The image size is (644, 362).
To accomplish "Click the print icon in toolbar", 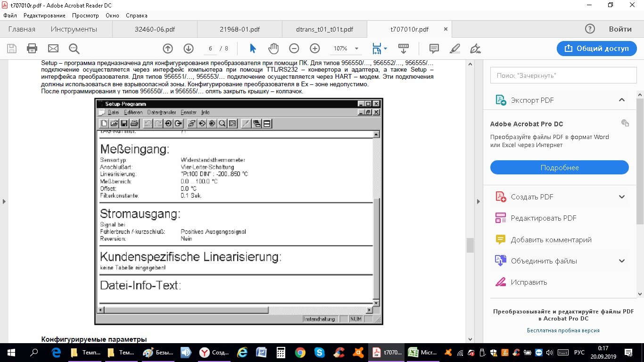I will coord(32,49).
